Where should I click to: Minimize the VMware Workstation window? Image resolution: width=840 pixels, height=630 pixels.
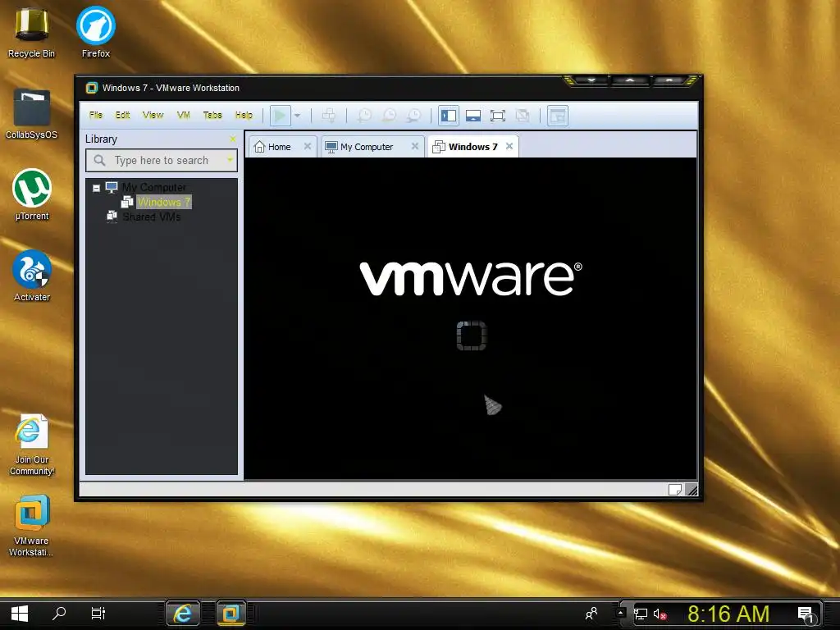(x=591, y=80)
